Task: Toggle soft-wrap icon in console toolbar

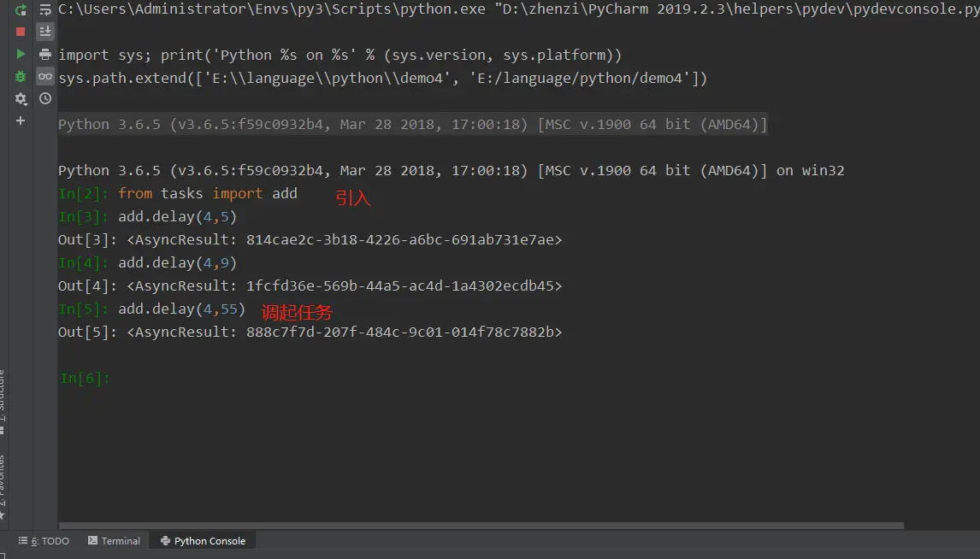Action: coord(45,9)
